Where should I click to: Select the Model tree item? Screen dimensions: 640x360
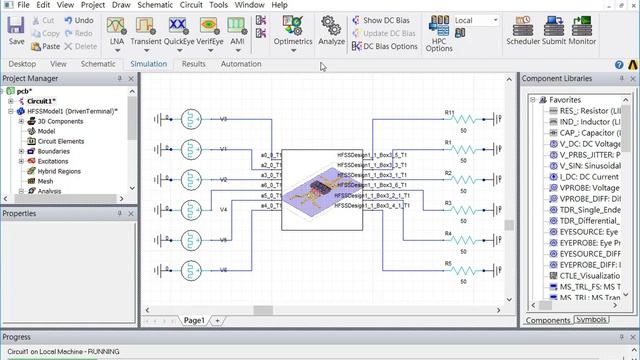pos(46,131)
